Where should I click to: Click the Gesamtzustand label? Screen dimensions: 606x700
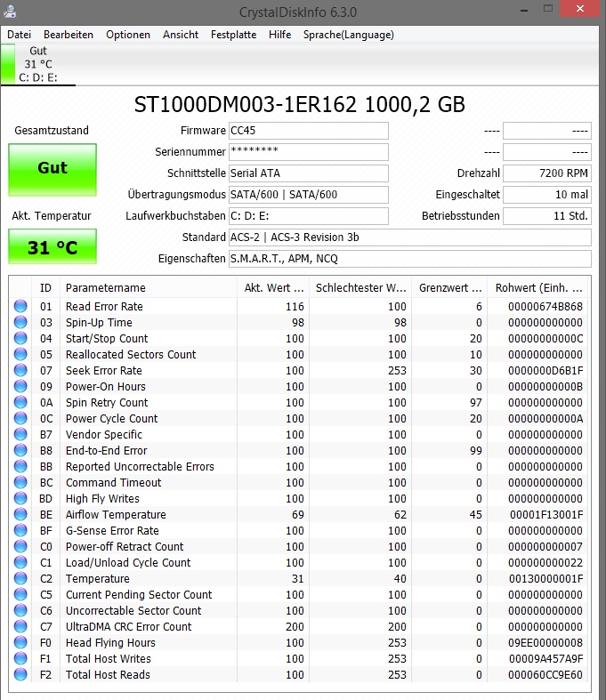52,131
